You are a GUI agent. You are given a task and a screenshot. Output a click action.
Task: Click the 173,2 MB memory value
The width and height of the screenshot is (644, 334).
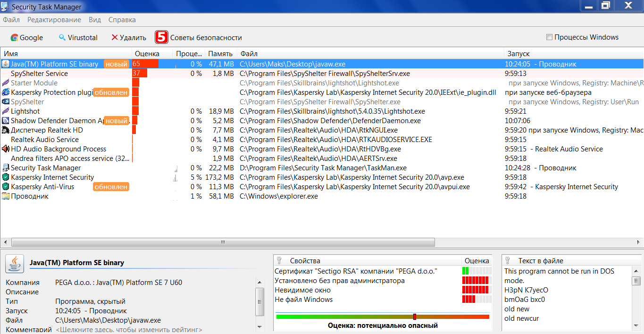pyautogui.click(x=220, y=177)
